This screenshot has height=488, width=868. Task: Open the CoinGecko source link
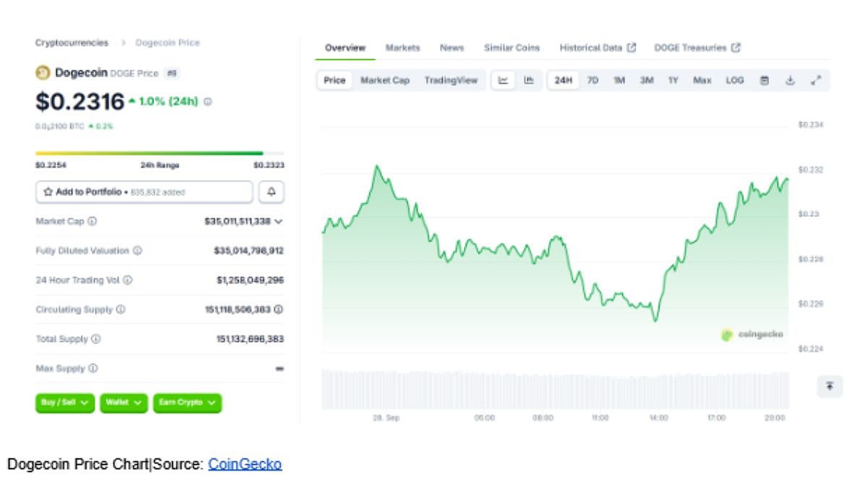pos(244,465)
